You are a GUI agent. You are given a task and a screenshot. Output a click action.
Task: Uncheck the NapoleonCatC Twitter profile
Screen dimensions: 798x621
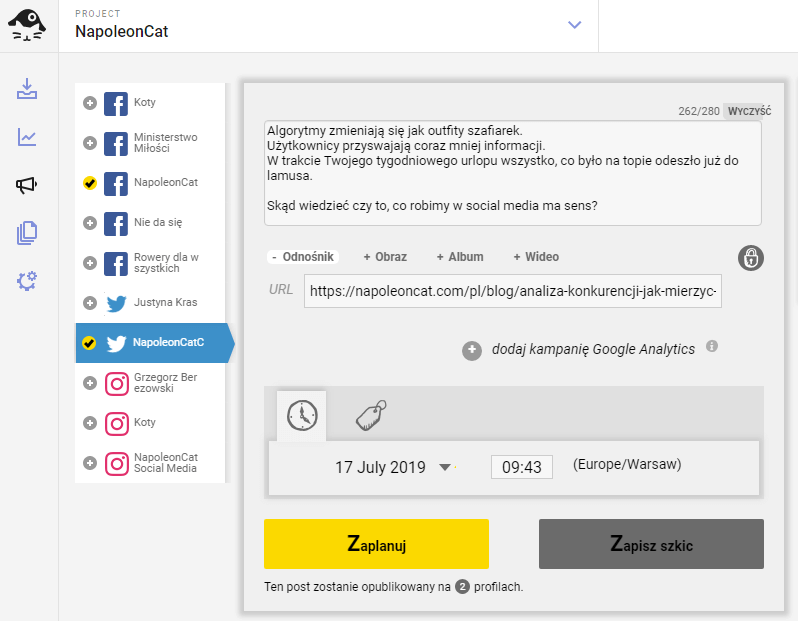[89, 343]
